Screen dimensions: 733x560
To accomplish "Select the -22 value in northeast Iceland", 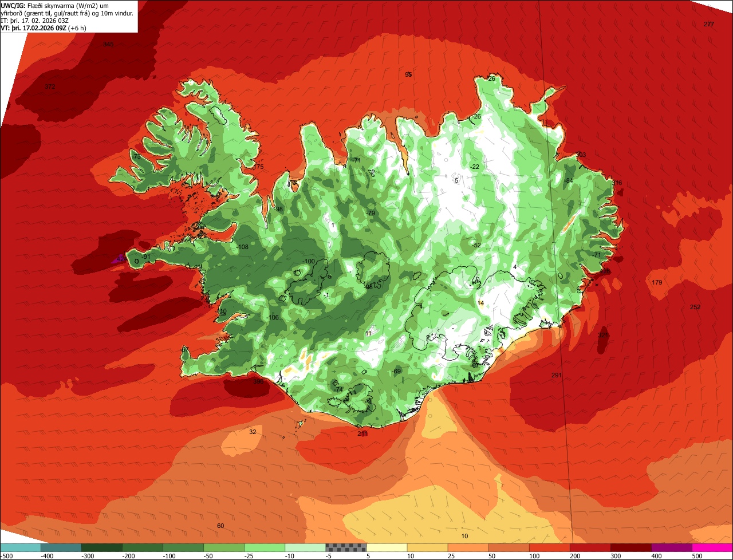I will 475,167.
